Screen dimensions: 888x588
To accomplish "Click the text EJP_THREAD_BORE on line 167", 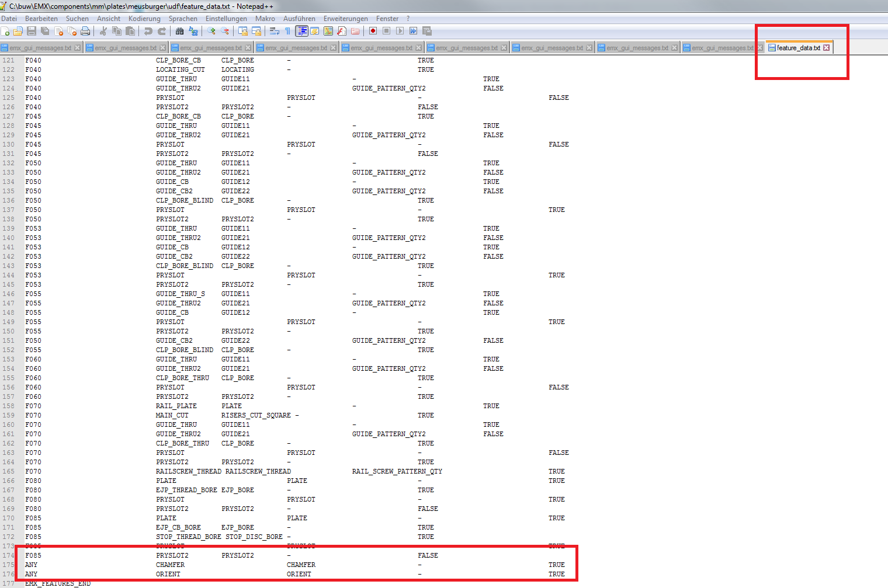I will tap(186, 490).
